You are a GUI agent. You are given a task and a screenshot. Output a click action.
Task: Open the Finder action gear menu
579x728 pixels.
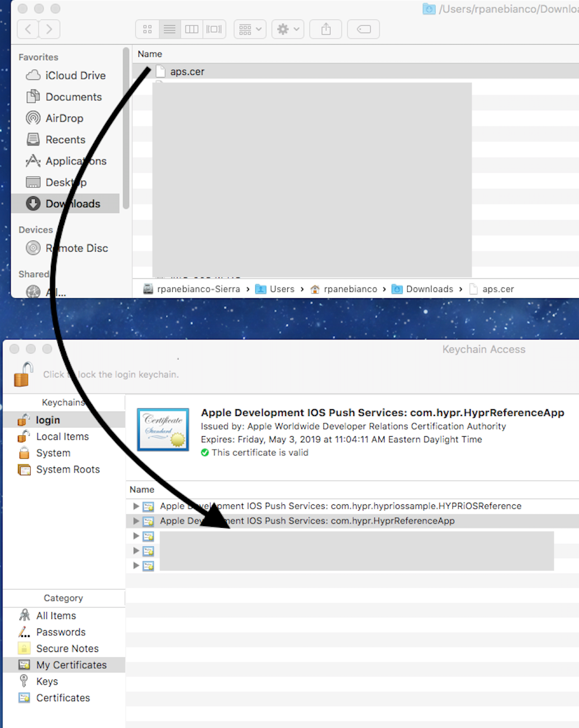(288, 29)
